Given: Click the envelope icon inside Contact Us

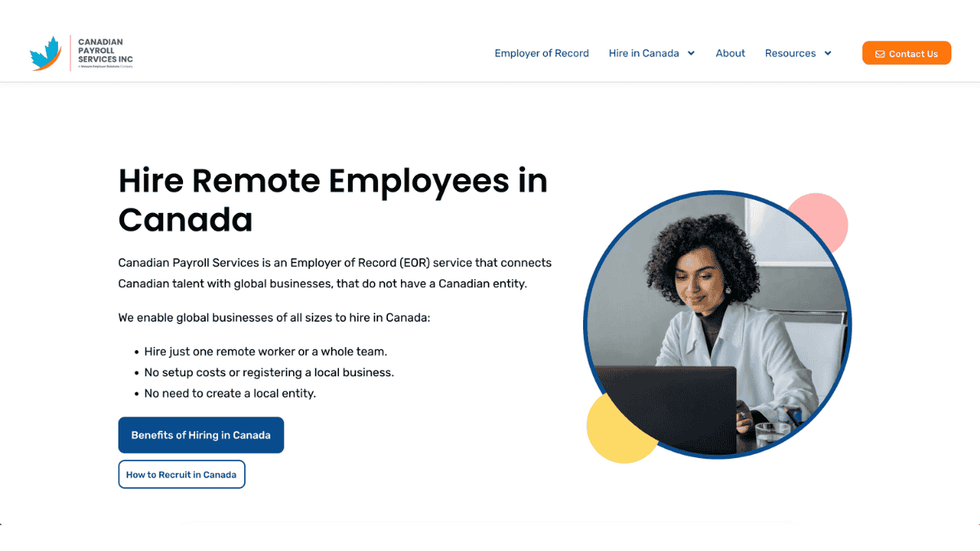Looking at the screenshot, I should point(880,53).
